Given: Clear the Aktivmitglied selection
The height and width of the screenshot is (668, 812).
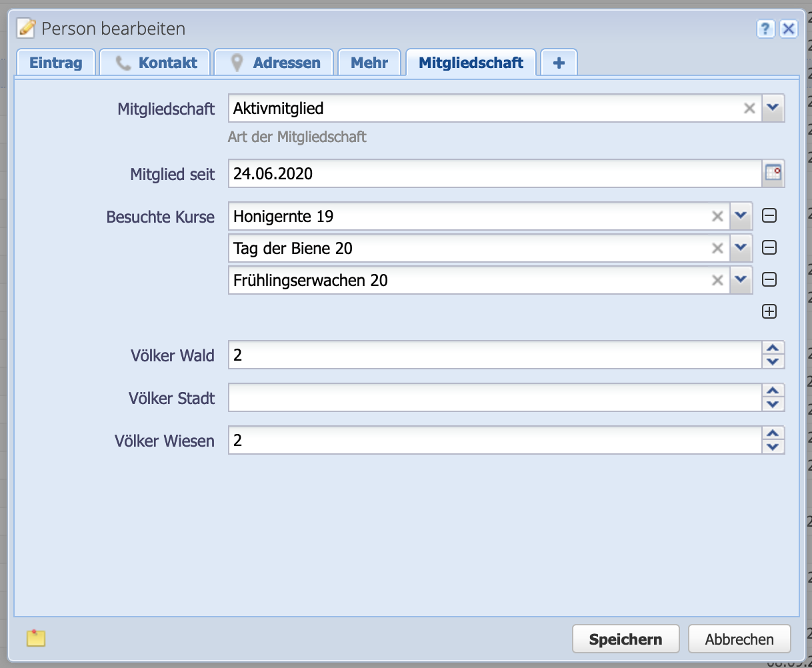Looking at the screenshot, I should coord(749,108).
